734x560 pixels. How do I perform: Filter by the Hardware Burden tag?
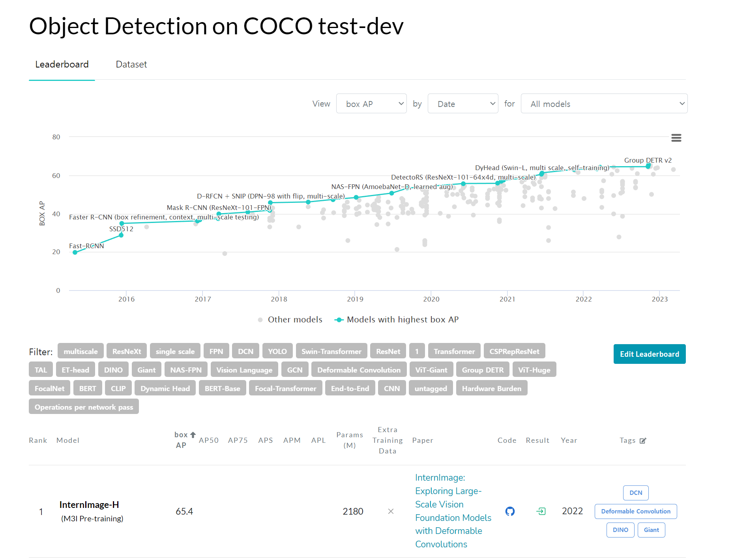[x=492, y=388]
